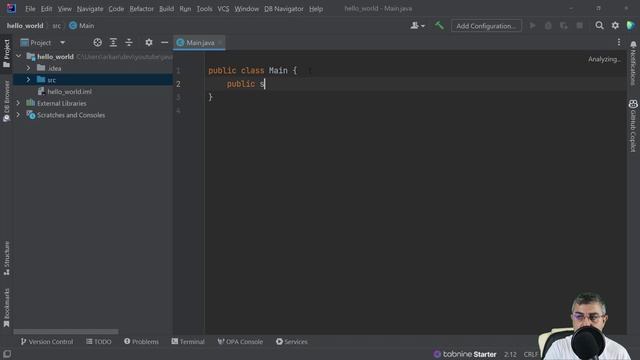Toggle the DB Browser tool window

tap(6, 101)
